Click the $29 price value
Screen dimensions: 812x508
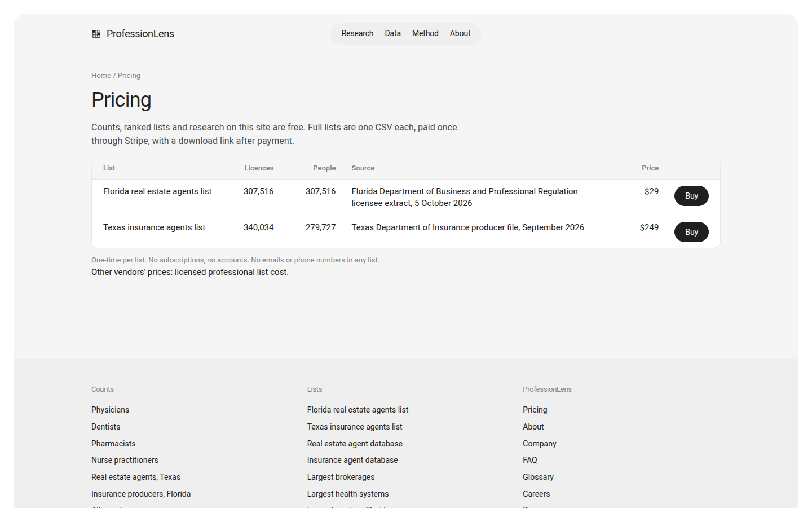(651, 191)
